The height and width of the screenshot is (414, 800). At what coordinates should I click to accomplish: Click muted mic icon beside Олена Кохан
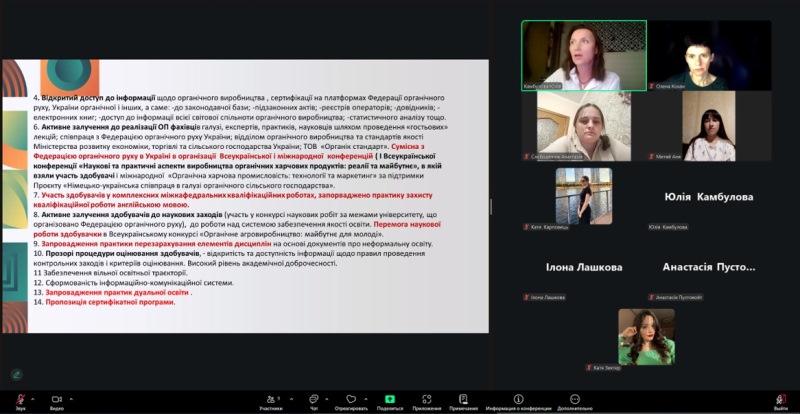(652, 86)
